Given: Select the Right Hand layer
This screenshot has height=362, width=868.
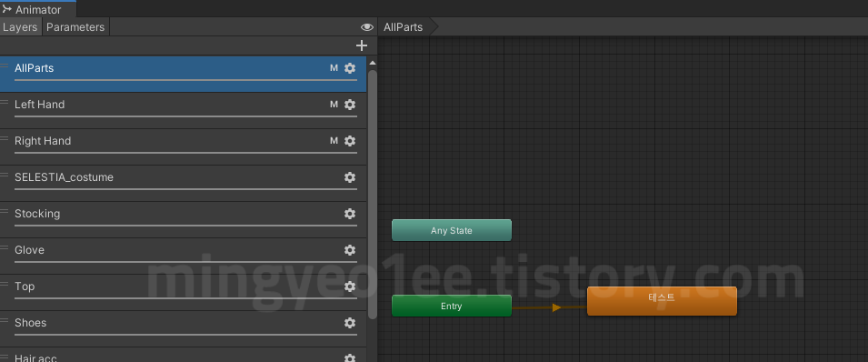Looking at the screenshot, I should [x=183, y=147].
